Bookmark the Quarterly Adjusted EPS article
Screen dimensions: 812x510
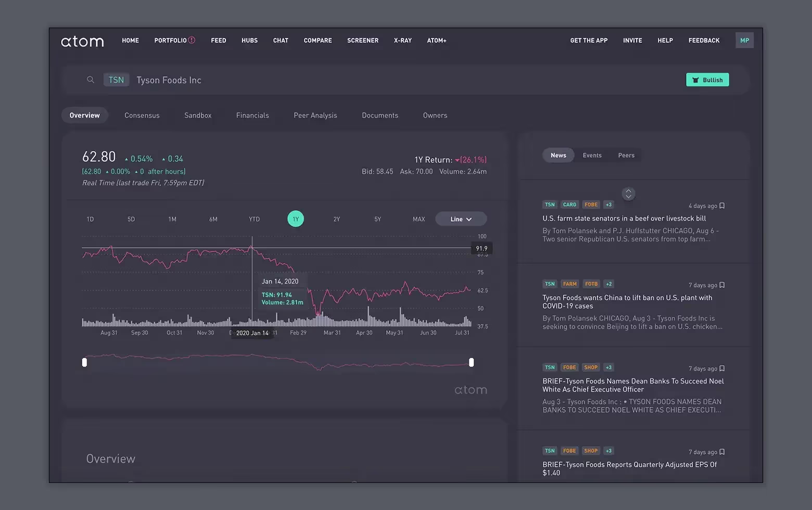[x=722, y=452]
